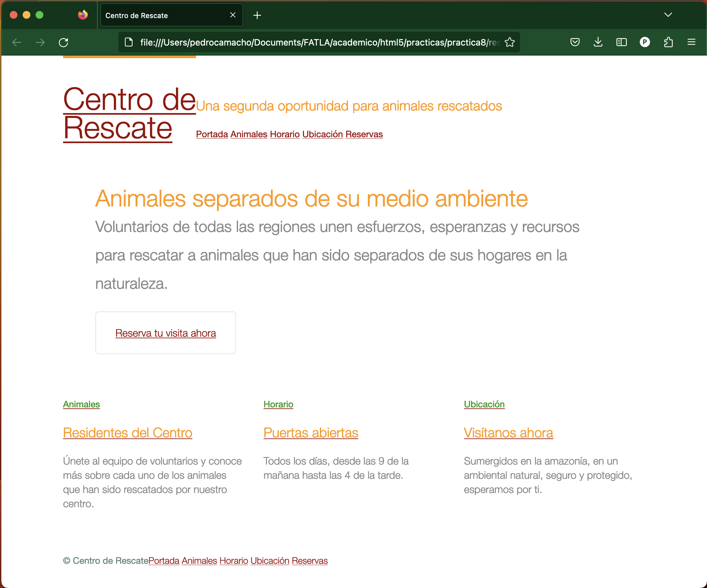Click Reserva tu visita ahora button

(x=165, y=333)
